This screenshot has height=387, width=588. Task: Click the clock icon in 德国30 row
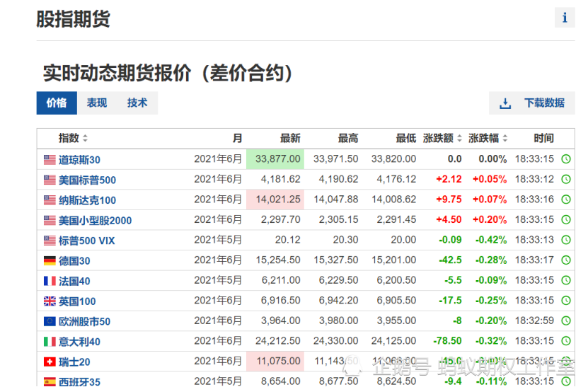pos(566,260)
